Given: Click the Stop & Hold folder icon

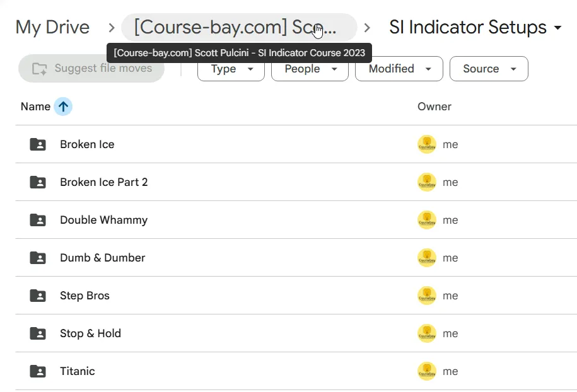Looking at the screenshot, I should click(x=38, y=333).
